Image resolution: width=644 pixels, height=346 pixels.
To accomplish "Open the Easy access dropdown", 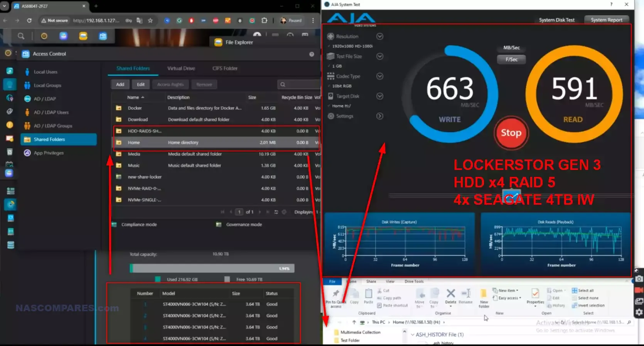I will [x=507, y=298].
